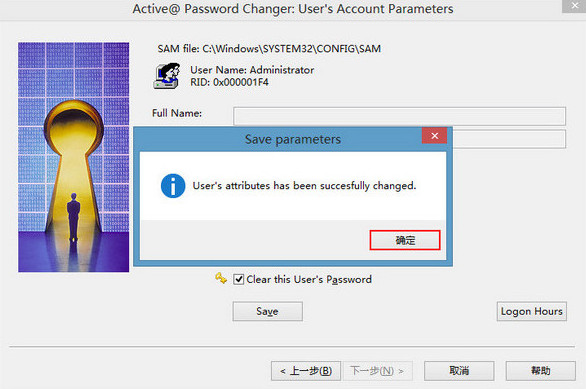Click the greyed-out 下一步(N) button
The image size is (586, 389).
(x=377, y=371)
